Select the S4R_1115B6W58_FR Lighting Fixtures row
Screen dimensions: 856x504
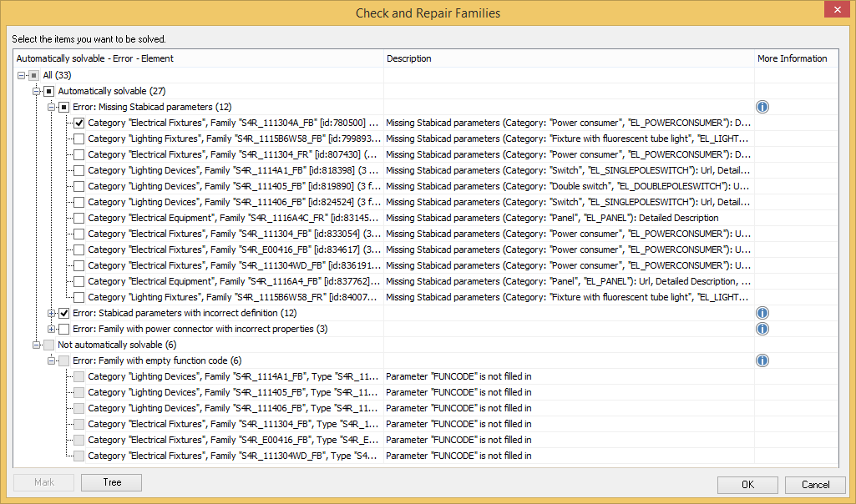pos(425,297)
